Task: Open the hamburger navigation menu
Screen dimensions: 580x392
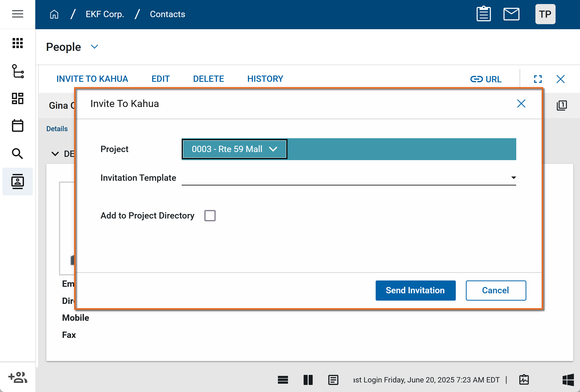Action: 17,14
